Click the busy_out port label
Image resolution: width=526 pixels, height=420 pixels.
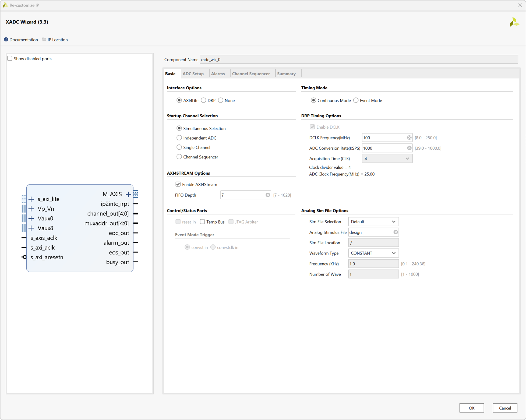[118, 262]
